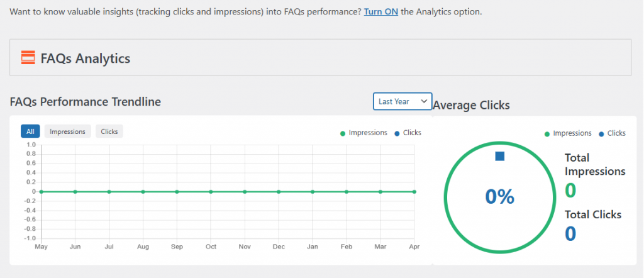The height and width of the screenshot is (278, 644).
Task: Click the orange FAQs Analytics header icon
Action: pos(28,58)
